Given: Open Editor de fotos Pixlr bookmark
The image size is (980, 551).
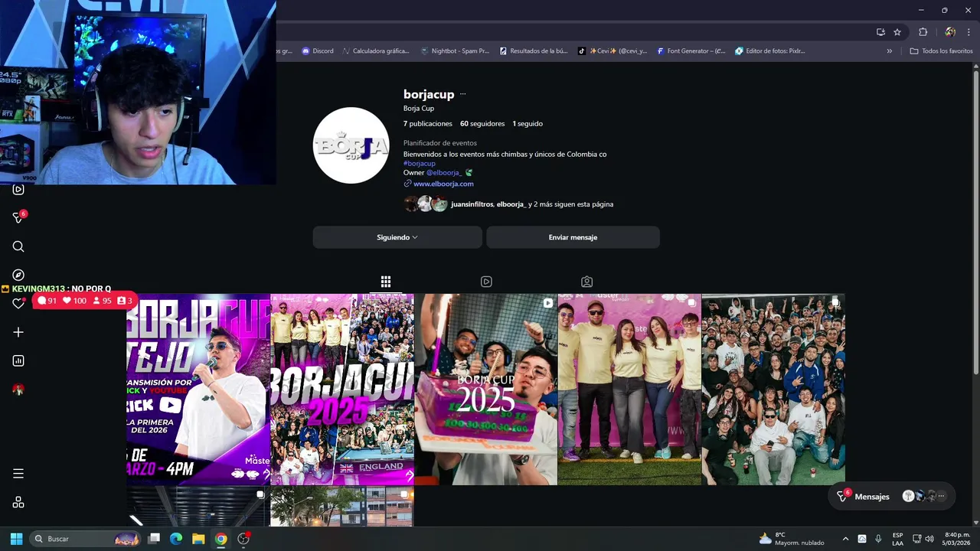Looking at the screenshot, I should click(770, 51).
